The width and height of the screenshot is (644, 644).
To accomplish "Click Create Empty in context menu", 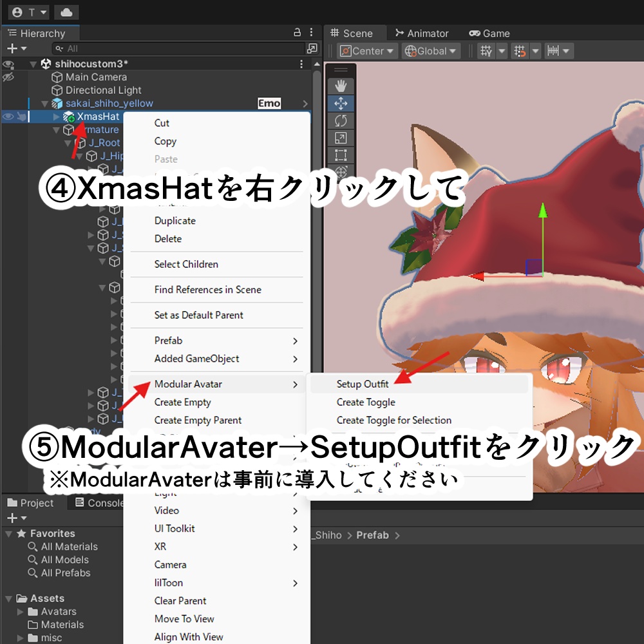I will click(x=182, y=402).
